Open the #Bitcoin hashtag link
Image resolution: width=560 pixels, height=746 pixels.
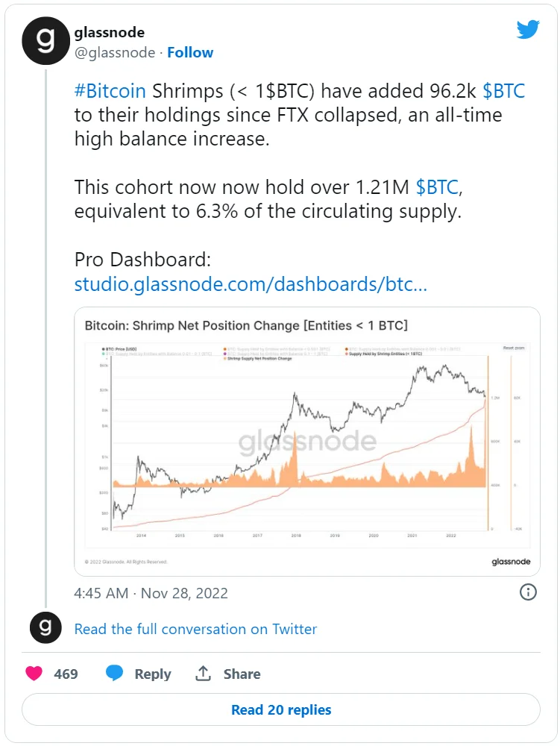111,92
